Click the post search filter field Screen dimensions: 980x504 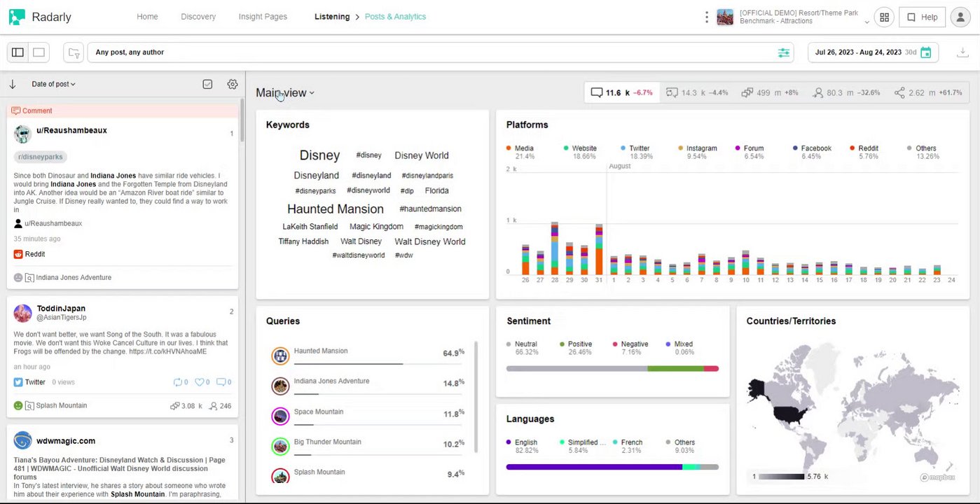[440, 52]
